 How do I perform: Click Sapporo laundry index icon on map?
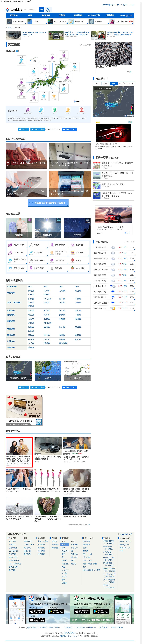(64, 55)
